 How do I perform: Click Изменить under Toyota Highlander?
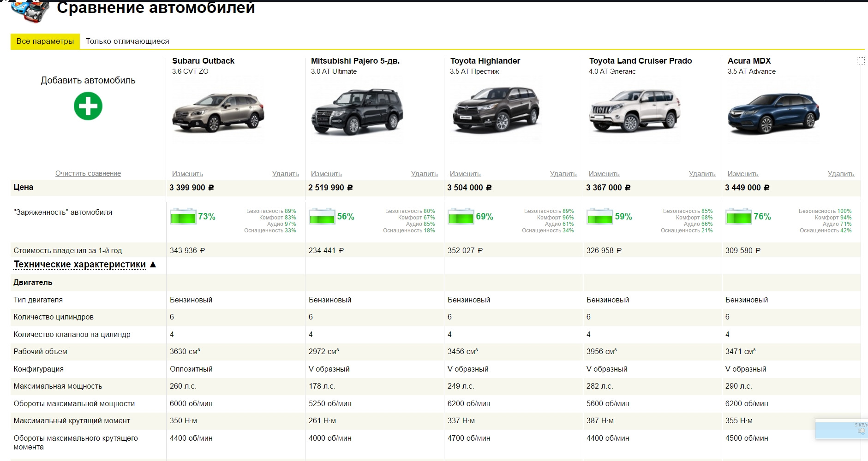[x=465, y=174]
